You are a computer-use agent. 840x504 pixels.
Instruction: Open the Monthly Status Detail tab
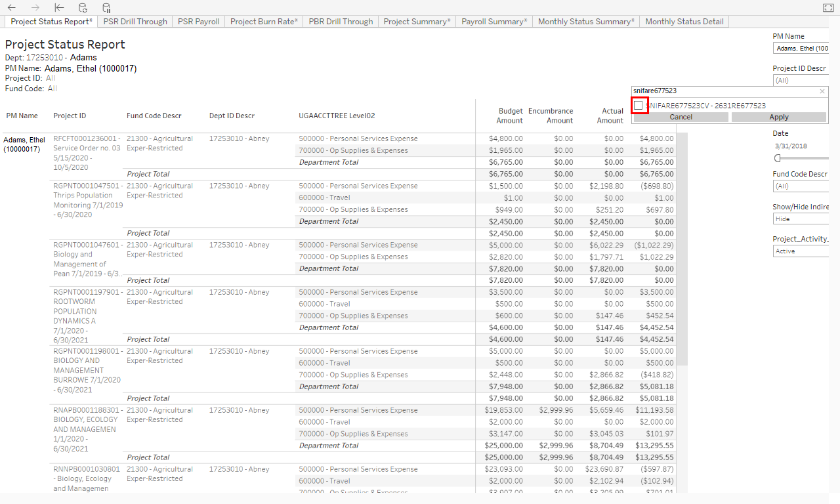pos(684,22)
